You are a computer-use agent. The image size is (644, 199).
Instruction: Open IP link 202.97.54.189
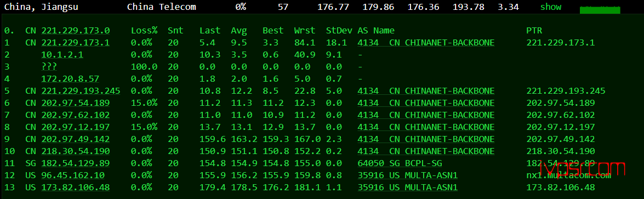pos(75,103)
